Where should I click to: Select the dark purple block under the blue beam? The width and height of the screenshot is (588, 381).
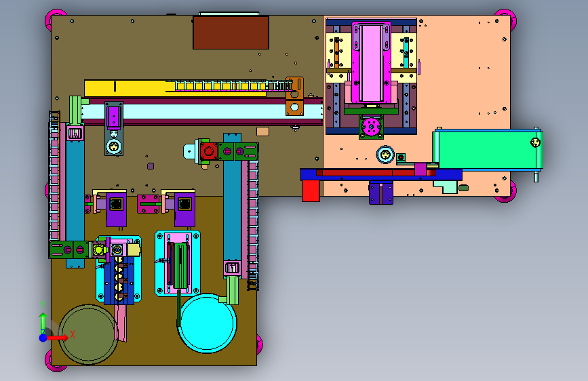pos(381,193)
